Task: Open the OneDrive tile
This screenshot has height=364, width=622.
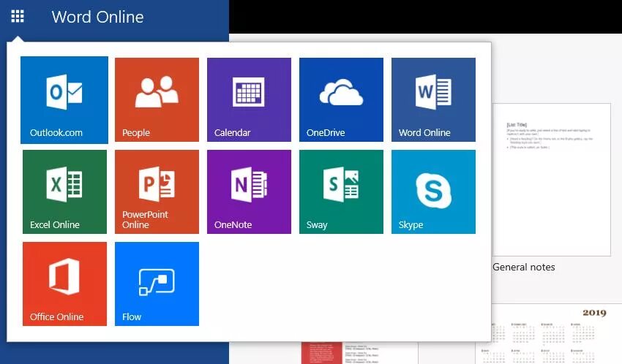Action: point(341,100)
